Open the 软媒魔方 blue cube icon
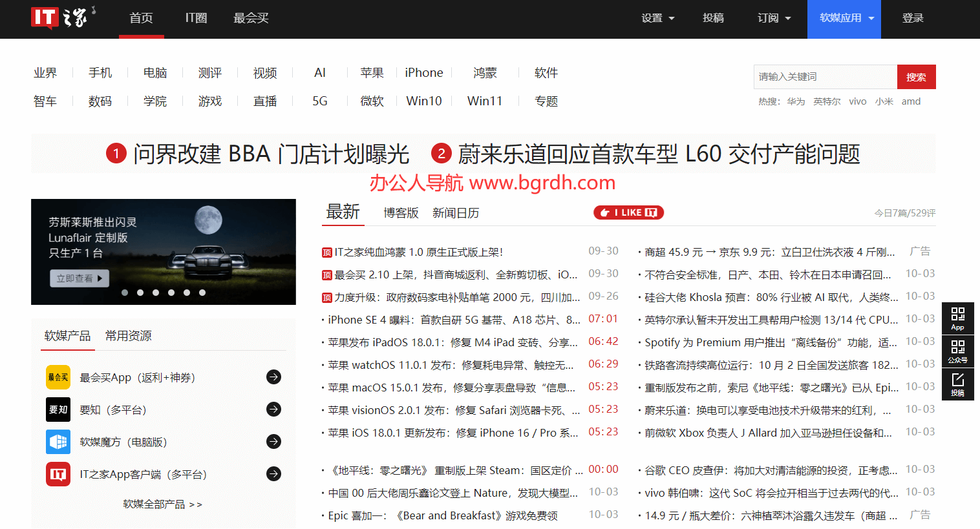980x529 pixels. pyautogui.click(x=58, y=442)
